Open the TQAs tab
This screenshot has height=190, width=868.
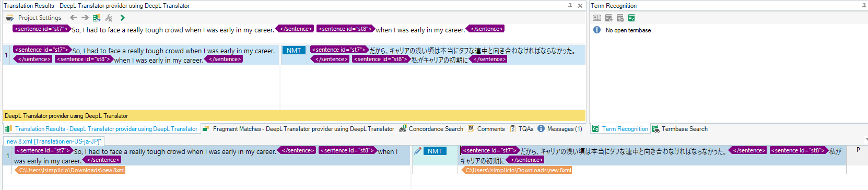point(522,129)
